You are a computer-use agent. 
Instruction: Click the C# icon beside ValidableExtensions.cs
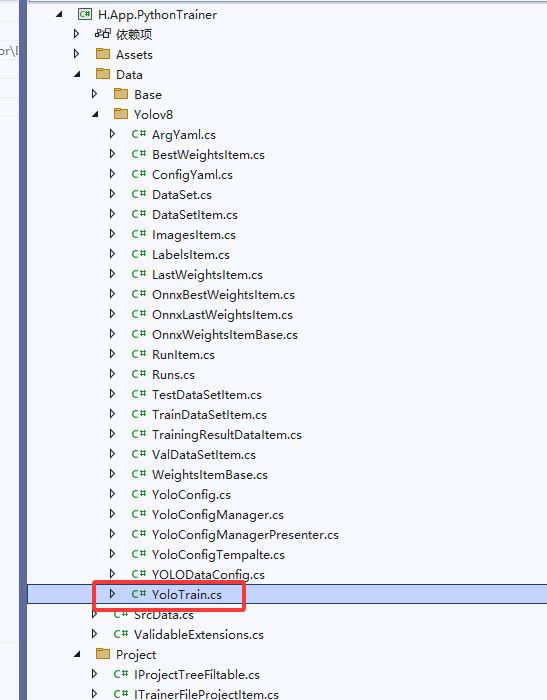[121, 634]
